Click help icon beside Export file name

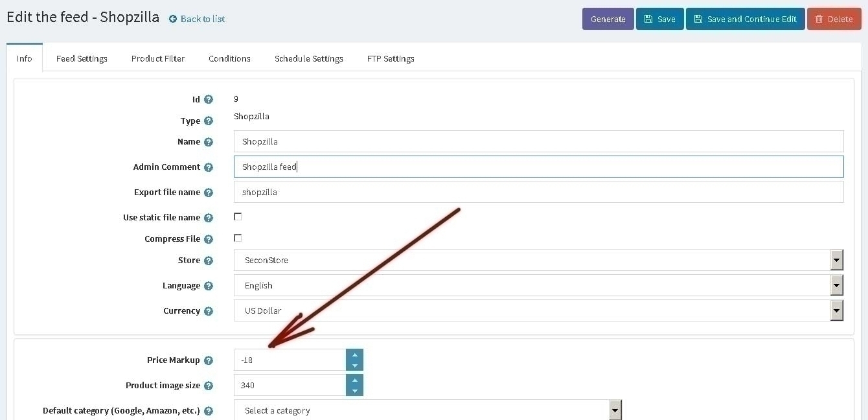click(x=209, y=192)
